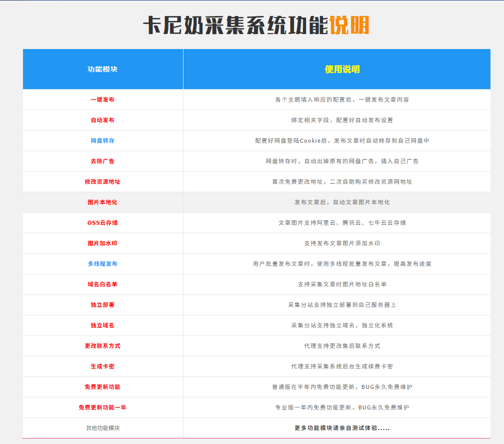Click the 域名白名单 feature link
This screenshot has height=444, width=504.
[102, 284]
